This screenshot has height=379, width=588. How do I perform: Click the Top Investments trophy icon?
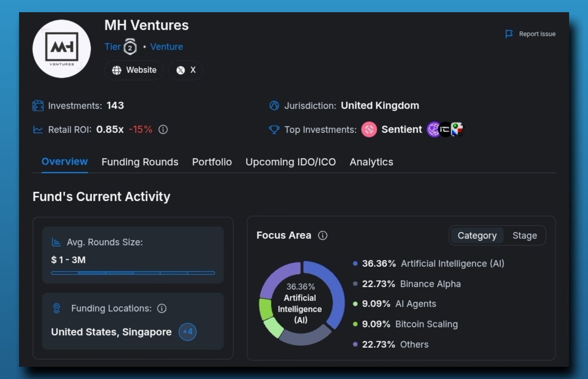(274, 130)
